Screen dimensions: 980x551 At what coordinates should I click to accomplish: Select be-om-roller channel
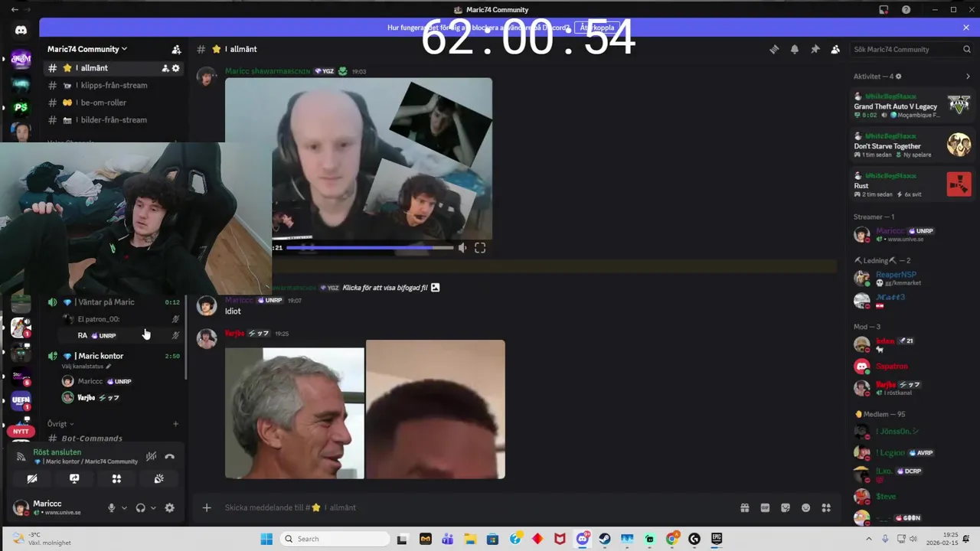point(113,103)
